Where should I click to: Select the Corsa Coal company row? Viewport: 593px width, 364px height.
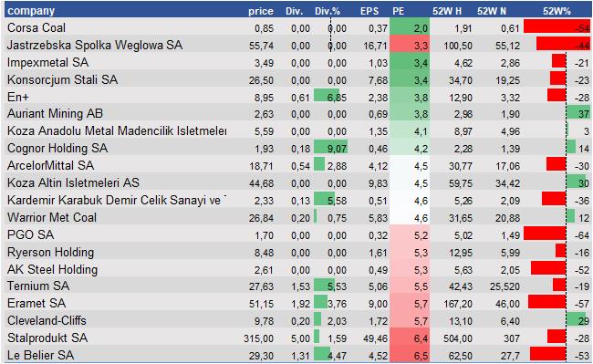298,27
